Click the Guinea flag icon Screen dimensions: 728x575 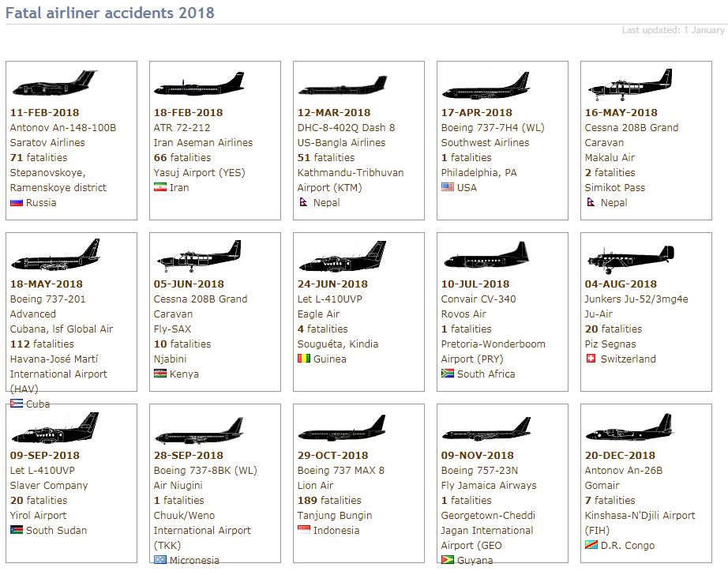(x=304, y=359)
